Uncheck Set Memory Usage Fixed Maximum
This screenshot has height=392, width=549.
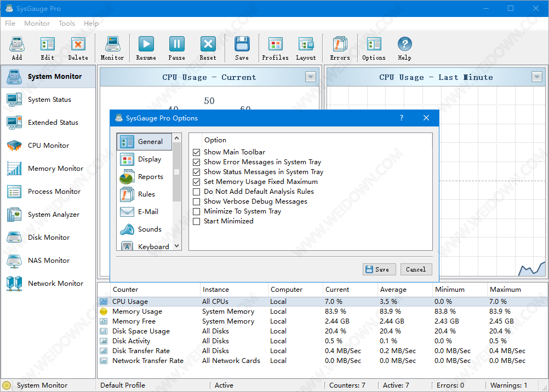(196, 182)
